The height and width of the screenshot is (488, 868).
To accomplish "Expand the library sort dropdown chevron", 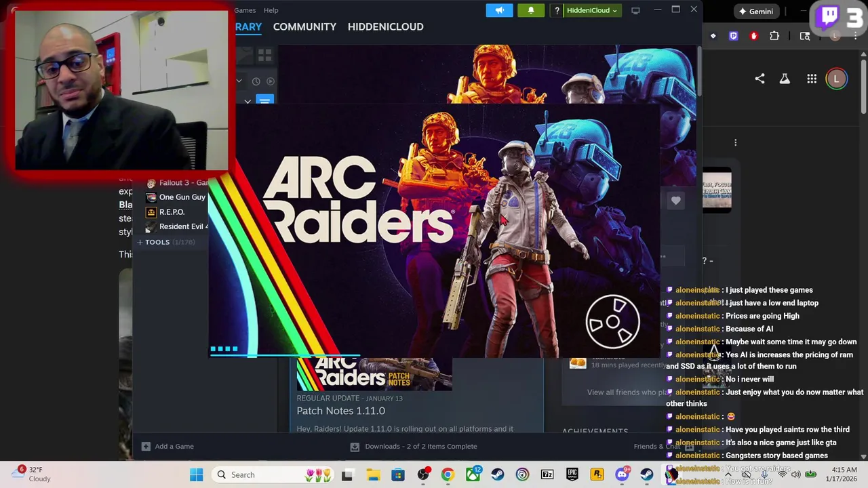I will click(239, 81).
